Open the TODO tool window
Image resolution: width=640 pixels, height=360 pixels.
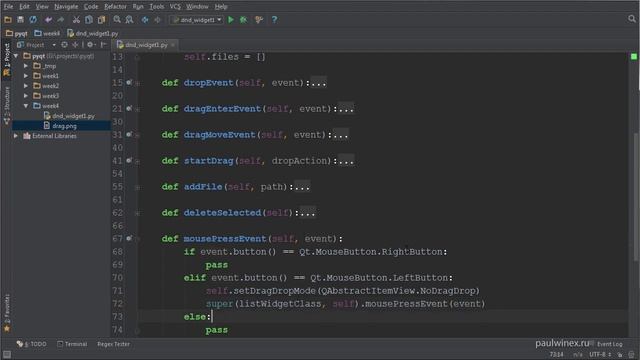(x=31, y=344)
